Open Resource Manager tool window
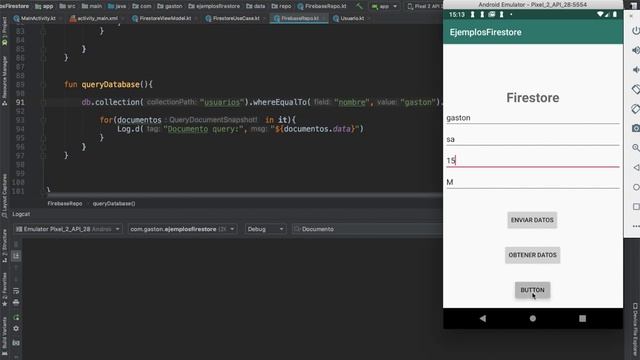 tap(4, 80)
